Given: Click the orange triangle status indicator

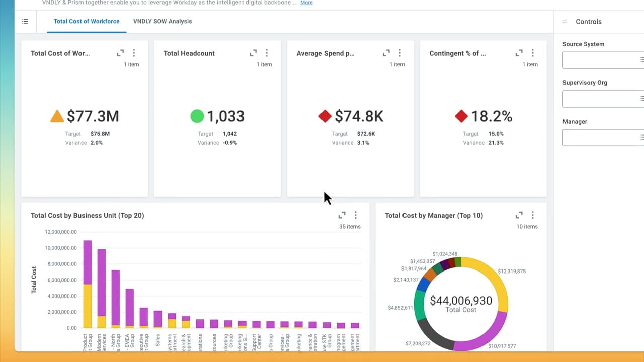Looking at the screenshot, I should (x=57, y=116).
